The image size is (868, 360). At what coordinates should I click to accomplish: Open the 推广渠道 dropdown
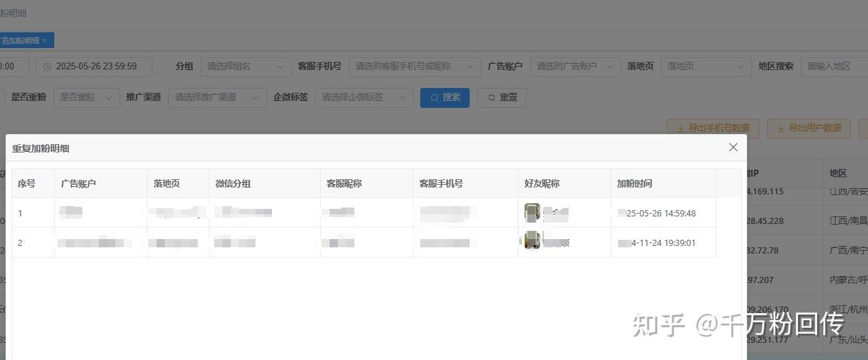pos(218,98)
